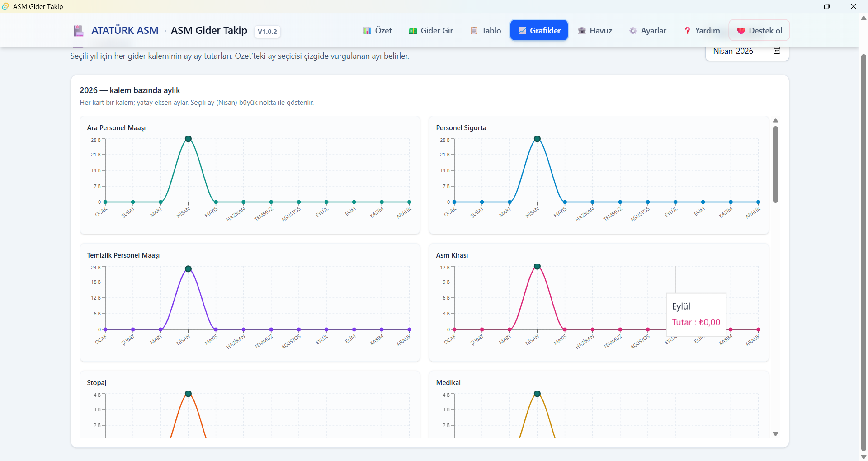Click the Haziran data point in Temizlik Personel Maaşı chart
The image size is (868, 461).
pos(243,329)
